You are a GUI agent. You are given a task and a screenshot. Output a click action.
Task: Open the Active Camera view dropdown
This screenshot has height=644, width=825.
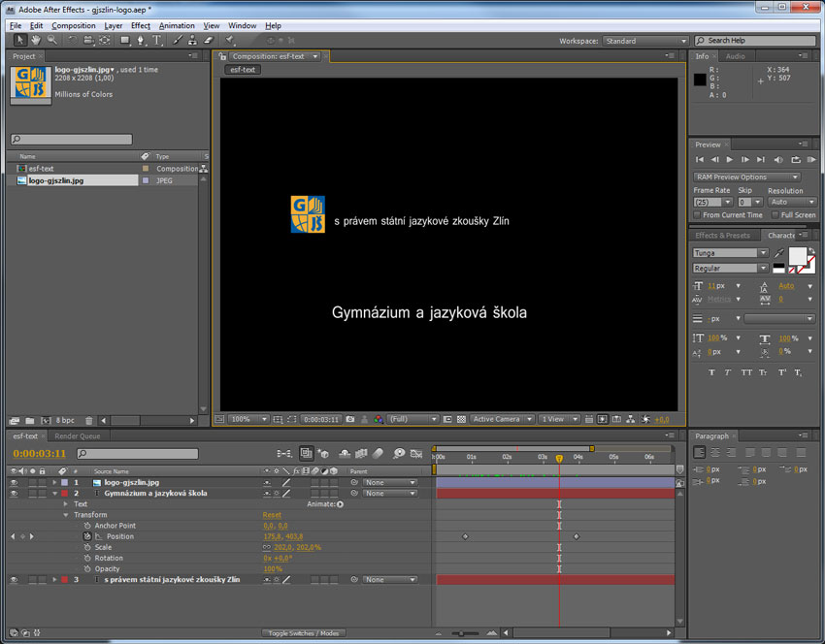(x=503, y=420)
